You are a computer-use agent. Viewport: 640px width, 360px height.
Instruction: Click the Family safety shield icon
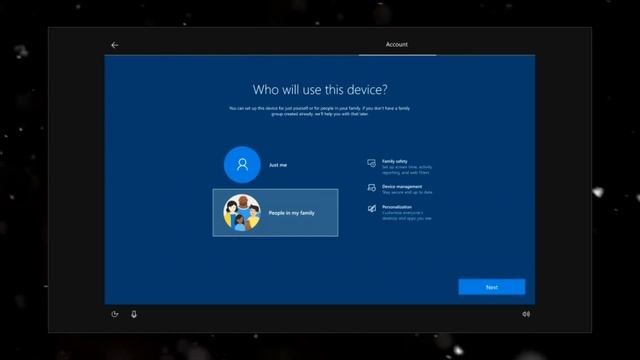tap(371, 163)
